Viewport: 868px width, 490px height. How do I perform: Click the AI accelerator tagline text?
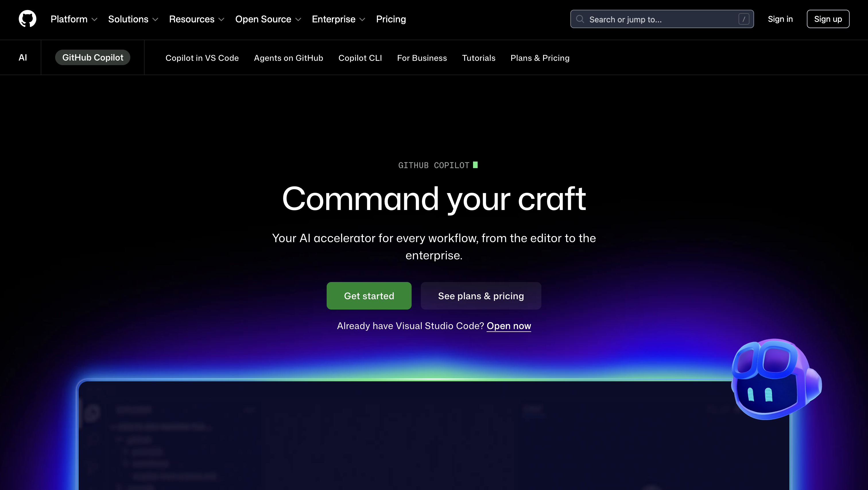coord(434,246)
